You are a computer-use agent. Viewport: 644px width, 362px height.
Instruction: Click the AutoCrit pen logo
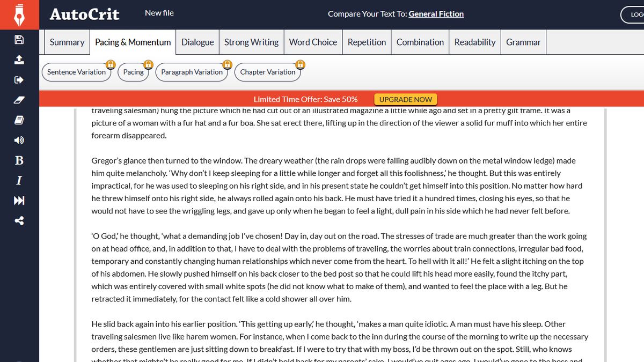[20, 14]
